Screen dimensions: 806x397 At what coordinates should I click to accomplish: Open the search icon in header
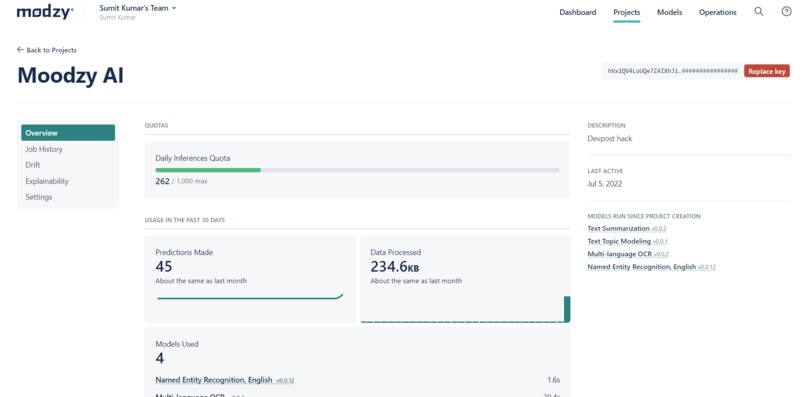pyautogui.click(x=759, y=12)
